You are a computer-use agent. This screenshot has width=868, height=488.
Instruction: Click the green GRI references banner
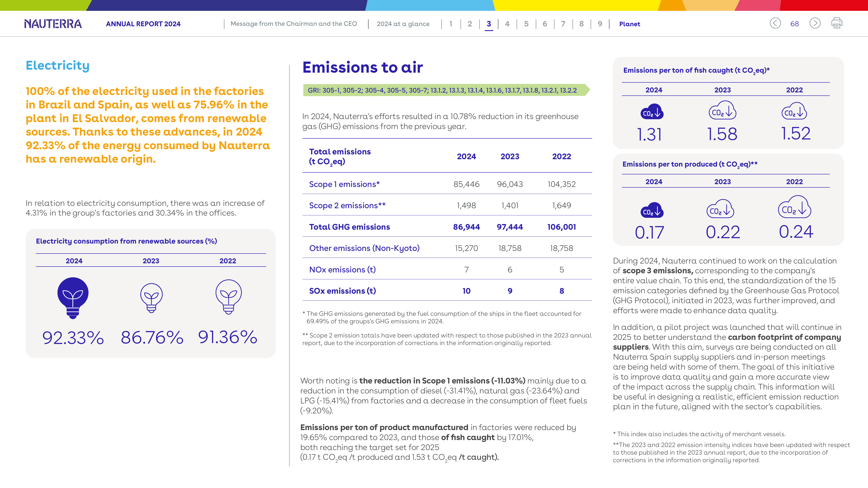tap(446, 90)
